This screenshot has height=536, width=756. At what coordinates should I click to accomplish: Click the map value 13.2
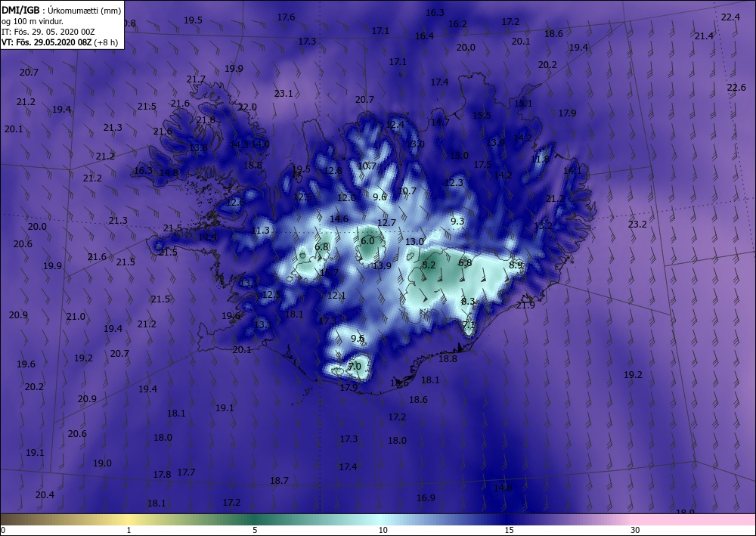[543, 225]
